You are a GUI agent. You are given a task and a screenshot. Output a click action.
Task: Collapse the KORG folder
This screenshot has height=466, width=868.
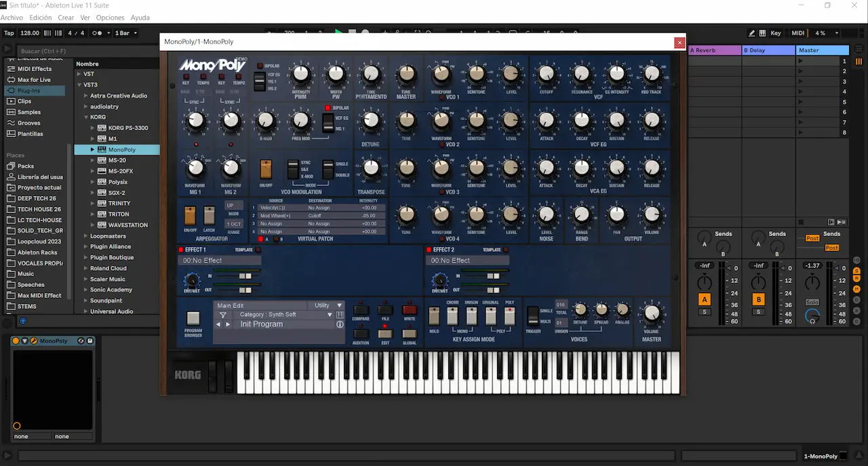point(85,117)
